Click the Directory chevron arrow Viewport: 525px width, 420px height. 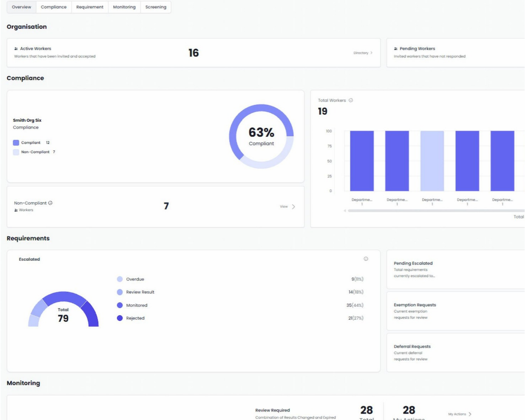371,53
